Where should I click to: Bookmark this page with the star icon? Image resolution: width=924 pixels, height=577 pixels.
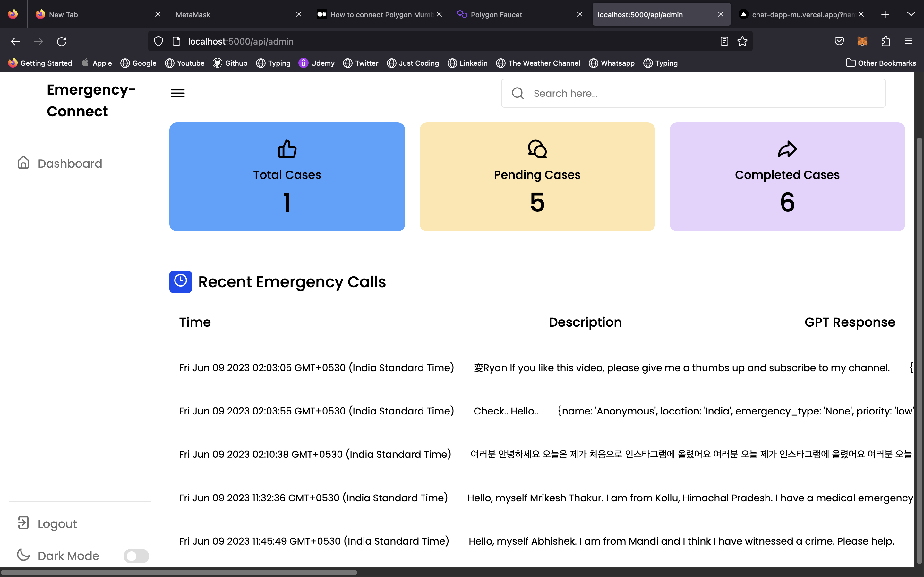(742, 41)
